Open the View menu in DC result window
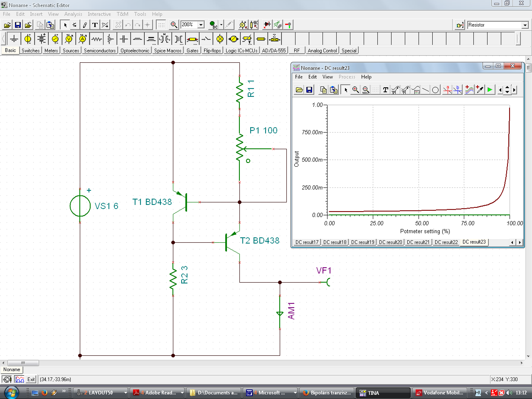 click(328, 77)
